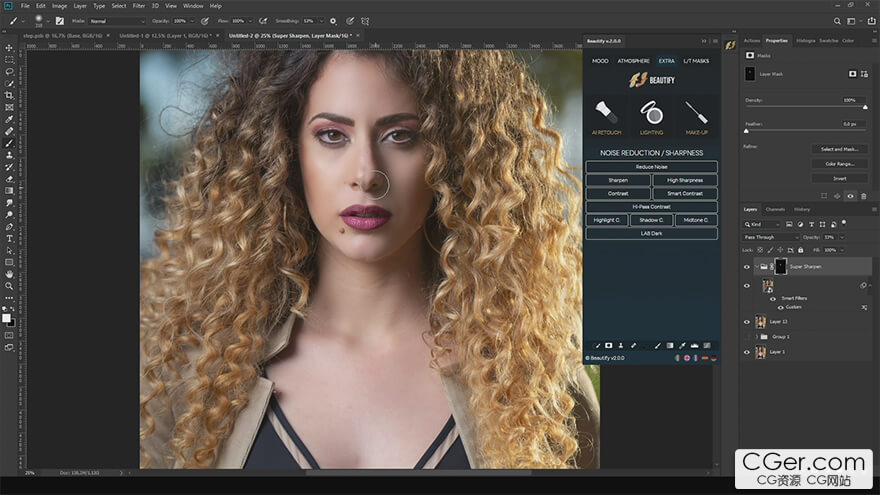Delete the mask using the trash icon

tap(863, 196)
